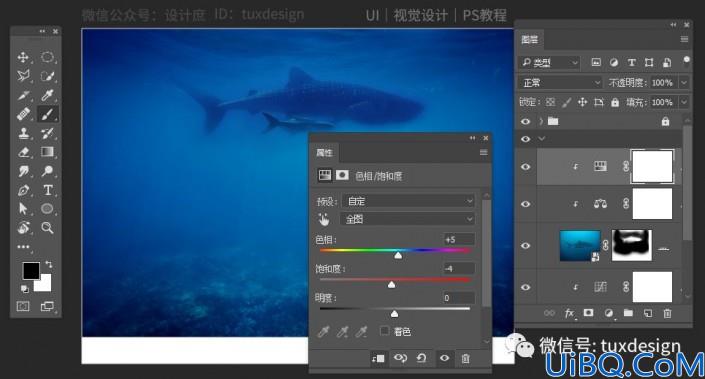Viewport: 705px width, 379px height.
Task: Open the preset dropdown in Properties
Action: pos(409,201)
